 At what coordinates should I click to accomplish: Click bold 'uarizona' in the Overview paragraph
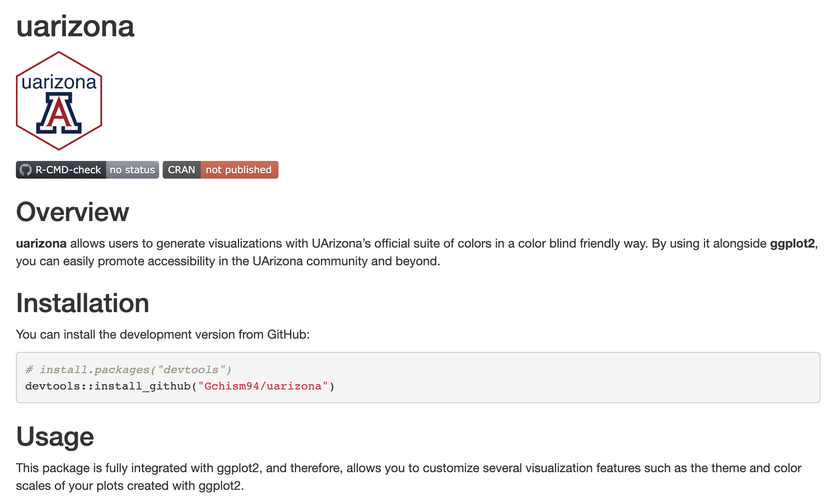tap(41, 244)
